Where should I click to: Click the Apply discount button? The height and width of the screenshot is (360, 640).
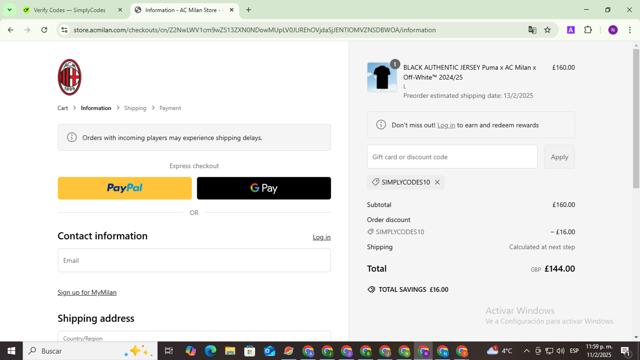click(x=559, y=157)
